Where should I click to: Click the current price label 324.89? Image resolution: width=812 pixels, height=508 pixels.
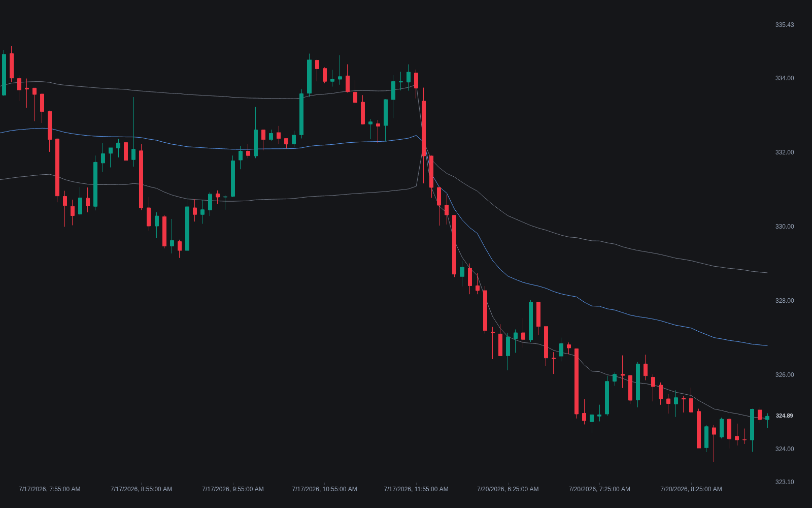pos(784,416)
